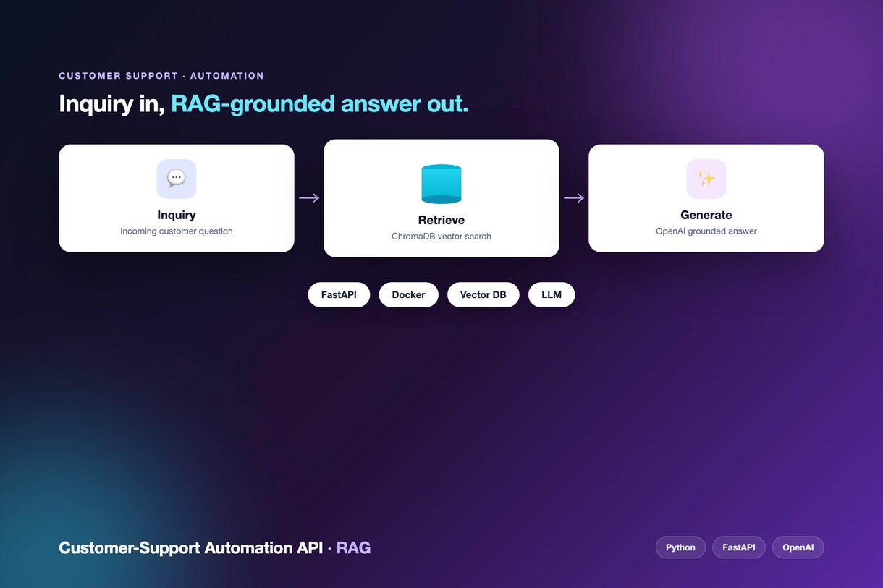This screenshot has width=883, height=588.
Task: Select the Retrieve card title
Action: pyautogui.click(x=441, y=220)
